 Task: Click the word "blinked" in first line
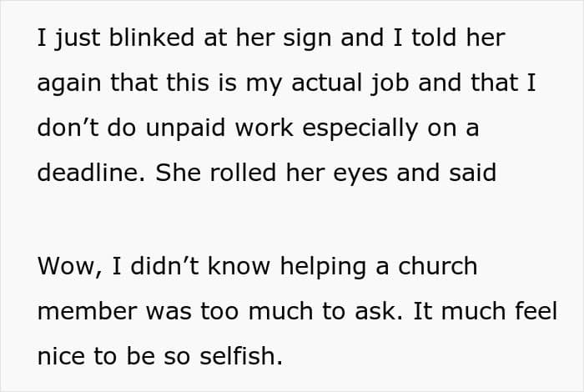[x=151, y=38]
